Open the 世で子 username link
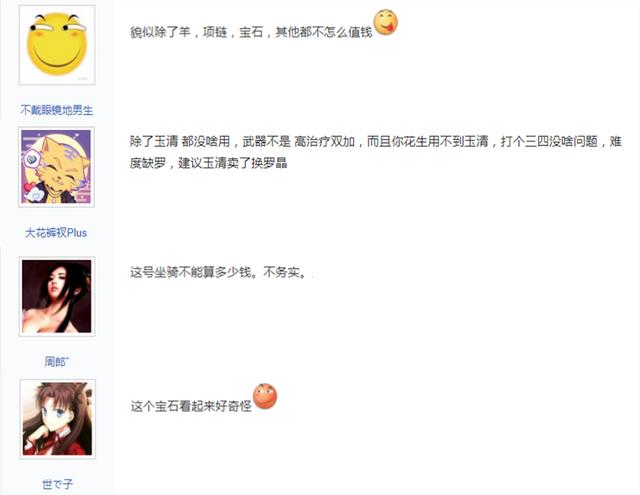Image resolution: width=640 pixels, height=495 pixels. (x=57, y=484)
